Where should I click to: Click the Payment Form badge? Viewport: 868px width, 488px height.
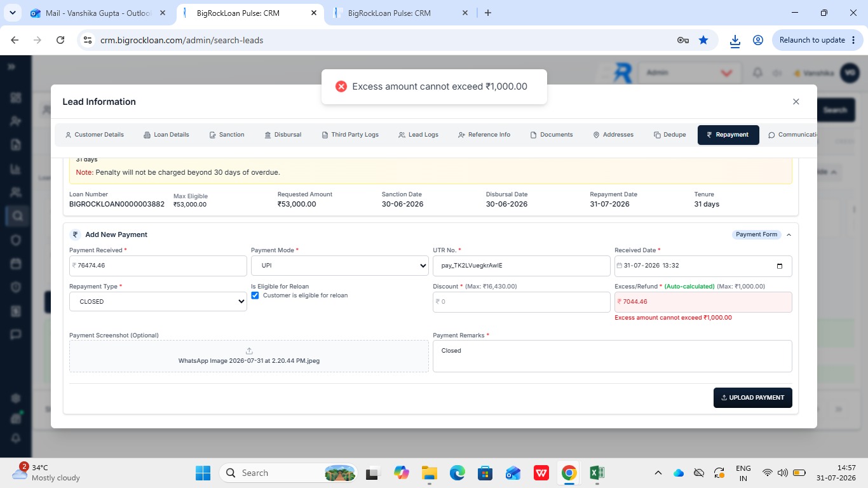click(756, 234)
